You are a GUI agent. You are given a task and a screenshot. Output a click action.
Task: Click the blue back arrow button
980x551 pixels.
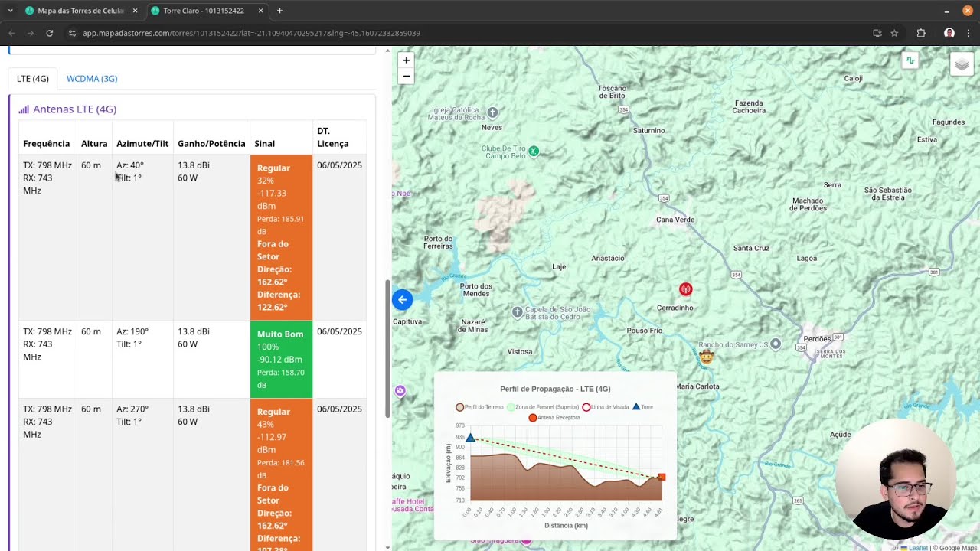[x=402, y=300]
